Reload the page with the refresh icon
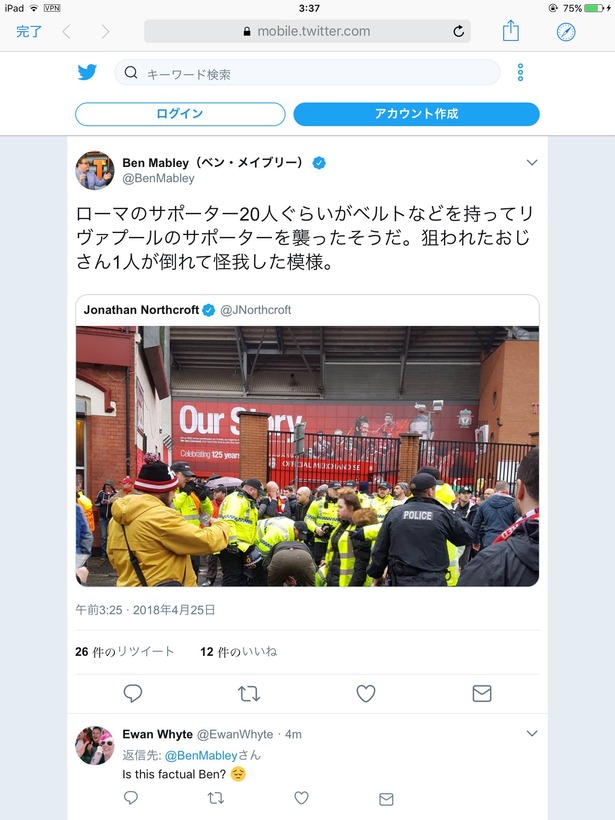This screenshot has width=615, height=820. tap(459, 31)
